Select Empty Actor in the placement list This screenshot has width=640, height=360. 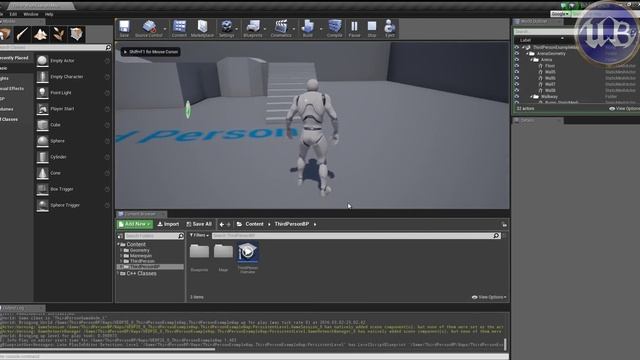point(73,60)
